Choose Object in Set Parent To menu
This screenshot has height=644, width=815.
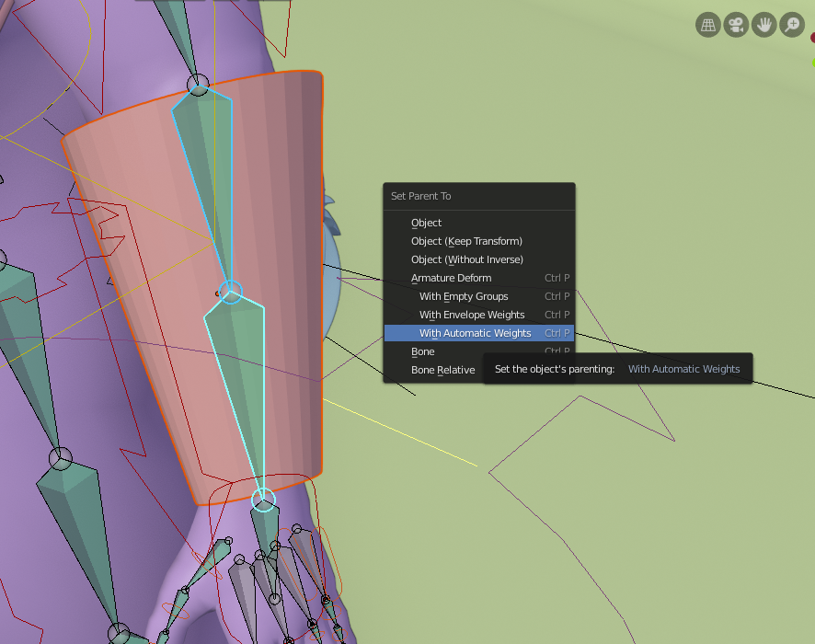click(x=478, y=223)
